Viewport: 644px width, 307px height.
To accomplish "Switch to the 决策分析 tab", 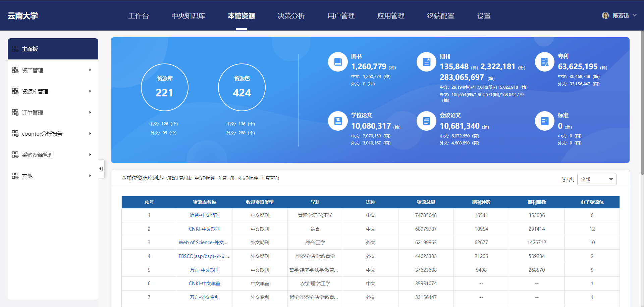I will (291, 16).
